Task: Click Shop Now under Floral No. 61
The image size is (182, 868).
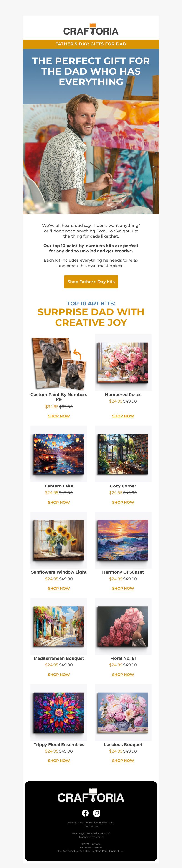Action: [123, 675]
